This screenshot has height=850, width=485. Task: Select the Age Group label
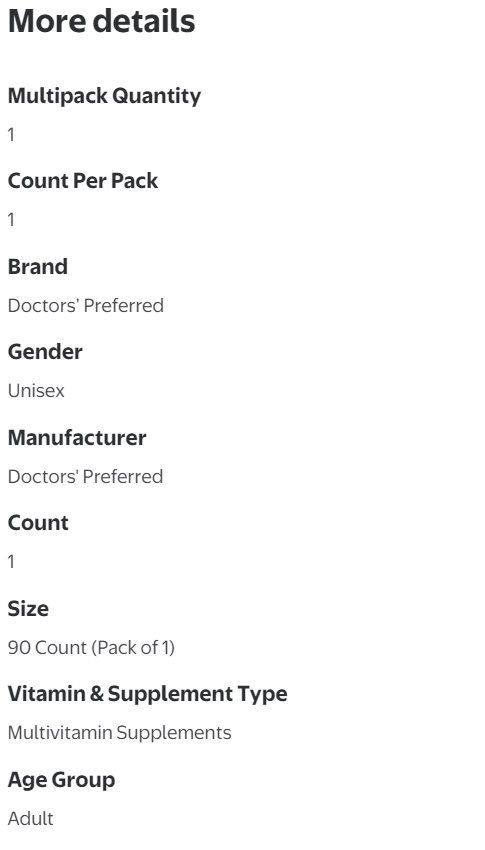61,780
